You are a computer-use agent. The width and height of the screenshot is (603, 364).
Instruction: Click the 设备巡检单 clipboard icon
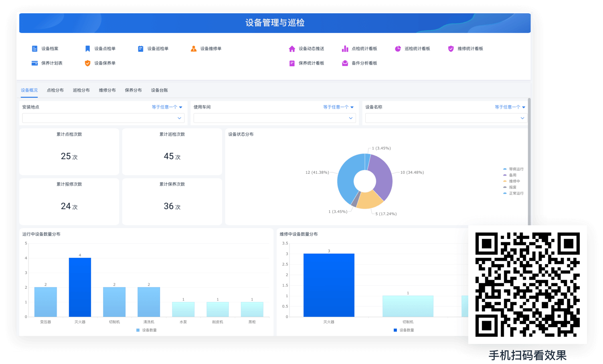pos(140,49)
